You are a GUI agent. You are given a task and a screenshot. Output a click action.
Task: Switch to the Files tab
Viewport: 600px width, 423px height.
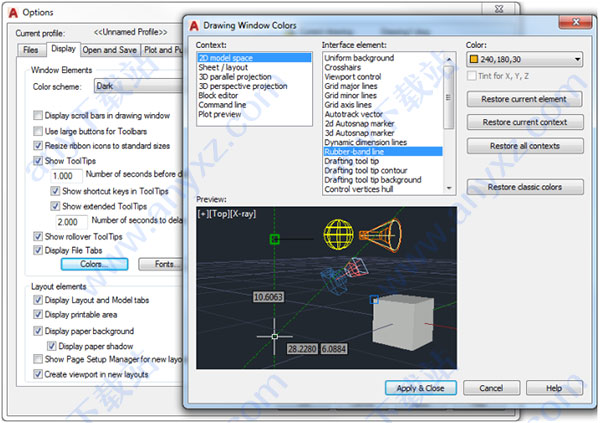(31, 50)
